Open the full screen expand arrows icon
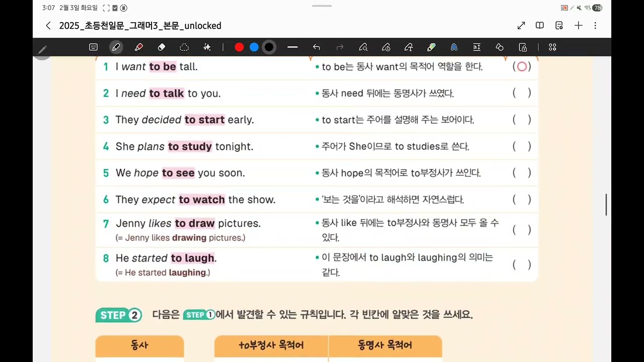The image size is (644, 362). pyautogui.click(x=521, y=26)
